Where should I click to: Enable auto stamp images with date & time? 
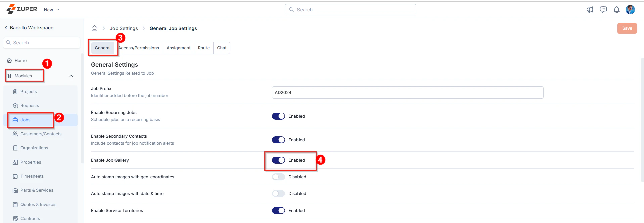(278, 193)
